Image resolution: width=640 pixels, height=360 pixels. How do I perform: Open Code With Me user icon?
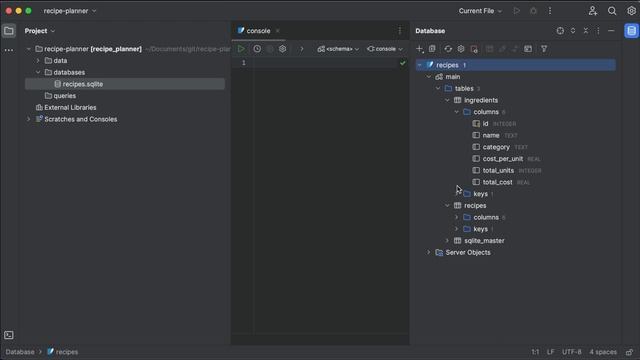pyautogui.click(x=593, y=11)
